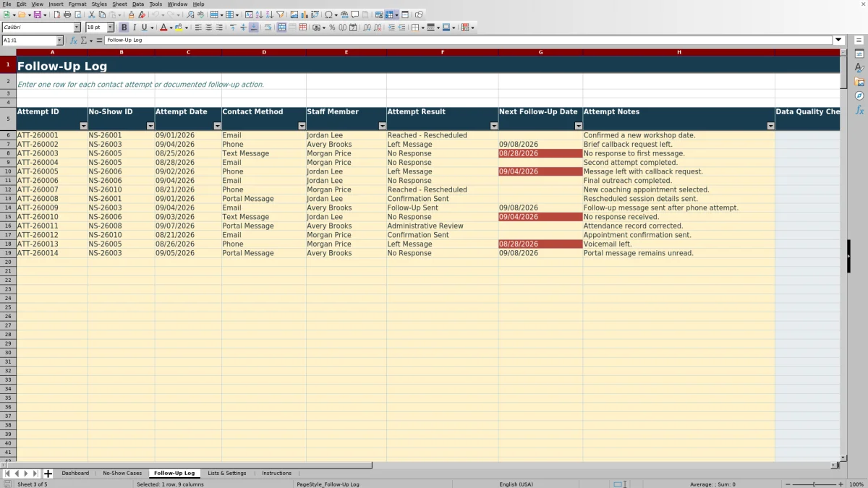Click the Clear Direct Formatting icon
The image size is (868, 488).
[x=142, y=14]
